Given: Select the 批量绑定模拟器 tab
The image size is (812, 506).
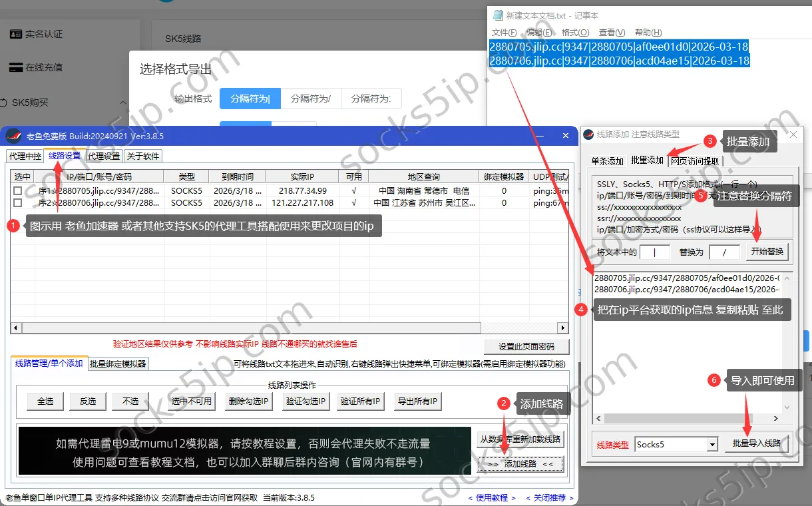Looking at the screenshot, I should pyautogui.click(x=118, y=364).
